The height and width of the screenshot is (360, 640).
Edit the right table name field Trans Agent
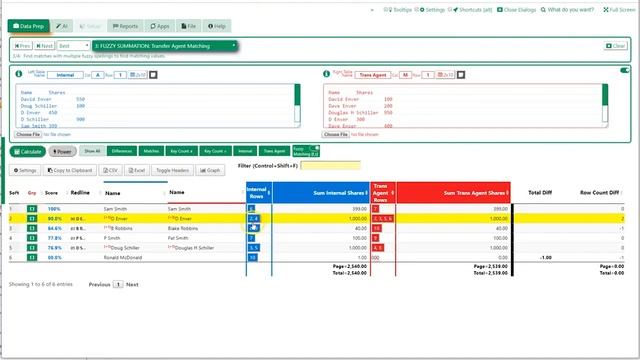pos(373,75)
